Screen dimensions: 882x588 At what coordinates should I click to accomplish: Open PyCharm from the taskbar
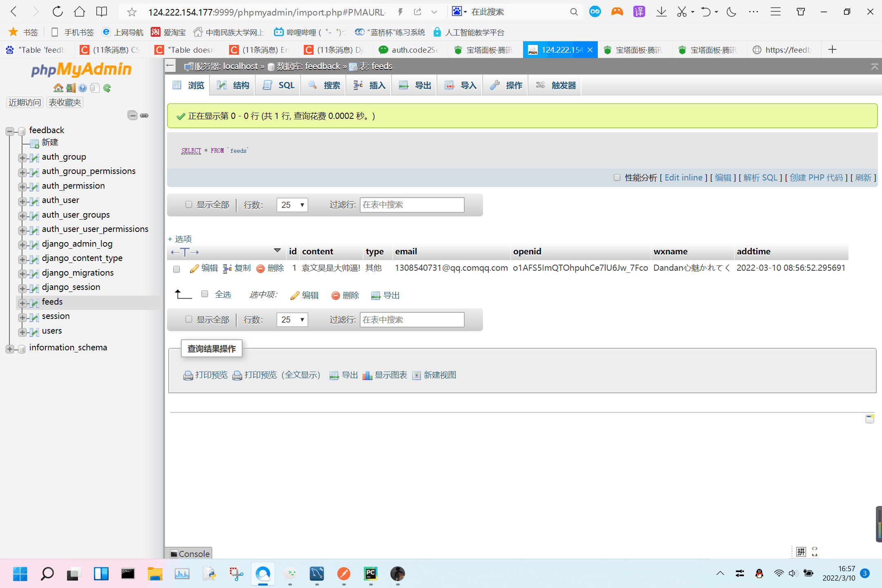click(370, 574)
